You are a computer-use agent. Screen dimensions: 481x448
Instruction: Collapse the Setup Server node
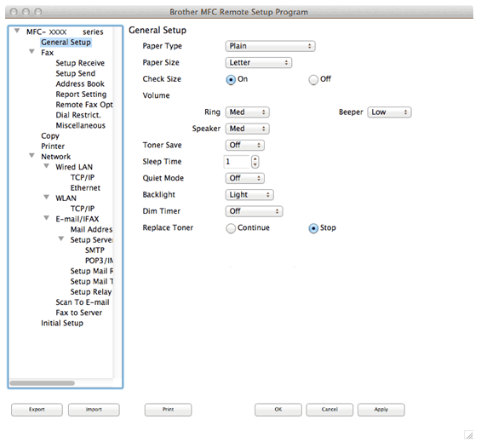pos(61,238)
